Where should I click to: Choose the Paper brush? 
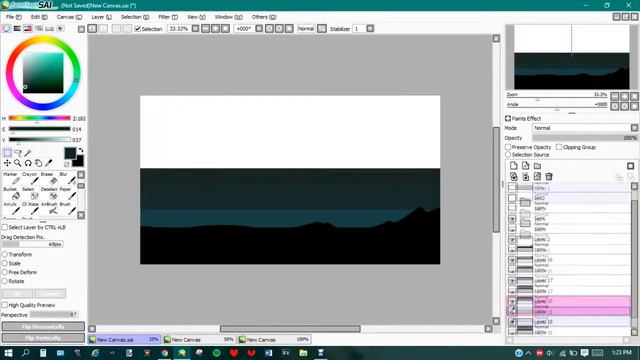[67, 193]
